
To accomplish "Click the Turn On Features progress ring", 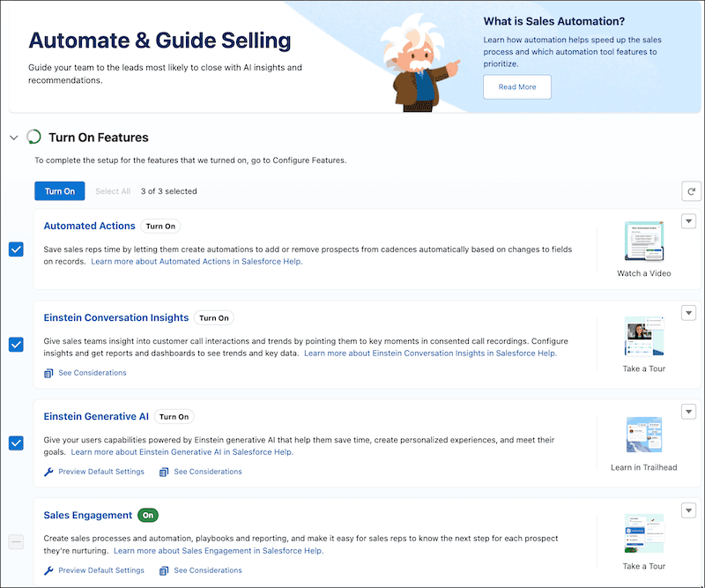I will pyautogui.click(x=33, y=137).
